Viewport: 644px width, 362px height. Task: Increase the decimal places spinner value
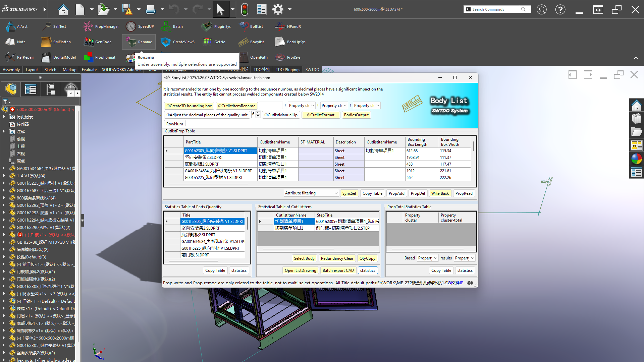tap(258, 113)
